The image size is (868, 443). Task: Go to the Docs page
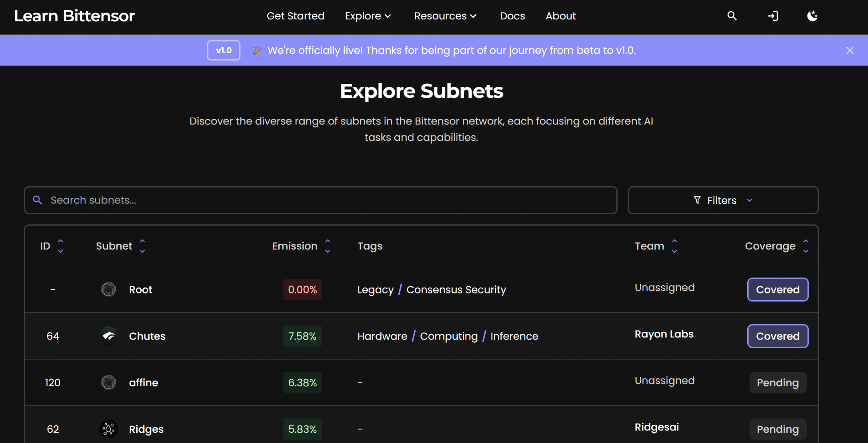point(512,16)
